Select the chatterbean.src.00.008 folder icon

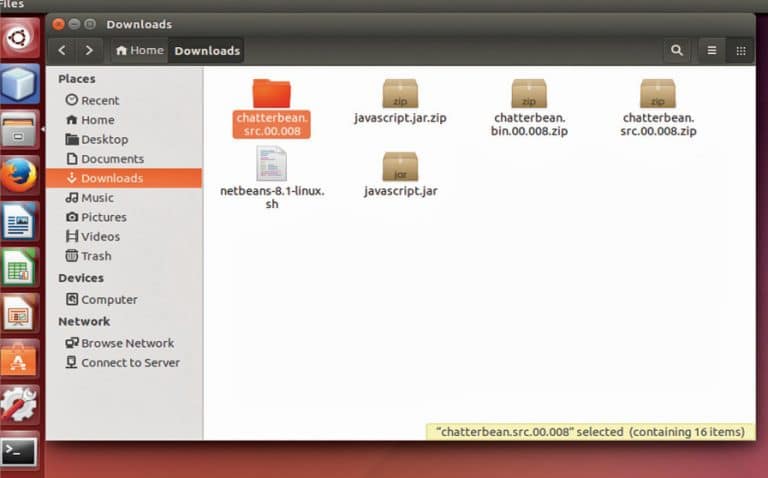pos(271,94)
